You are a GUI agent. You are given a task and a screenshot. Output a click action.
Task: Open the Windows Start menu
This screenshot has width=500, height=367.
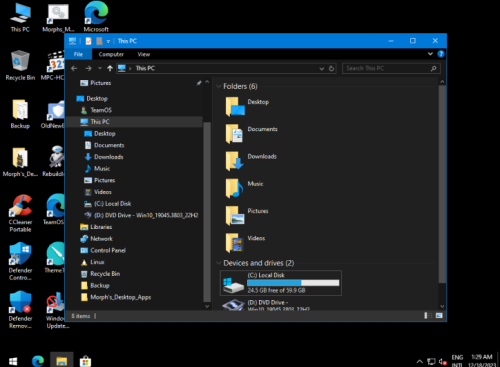[13, 361]
